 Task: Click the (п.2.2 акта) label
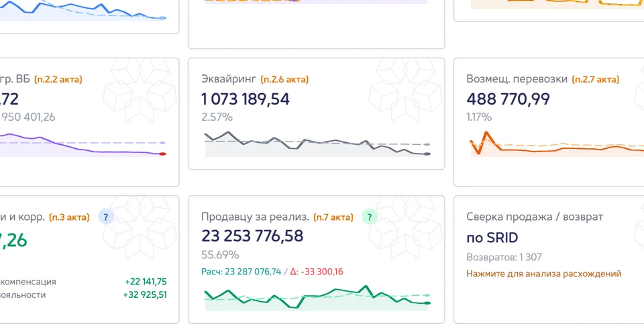58,79
